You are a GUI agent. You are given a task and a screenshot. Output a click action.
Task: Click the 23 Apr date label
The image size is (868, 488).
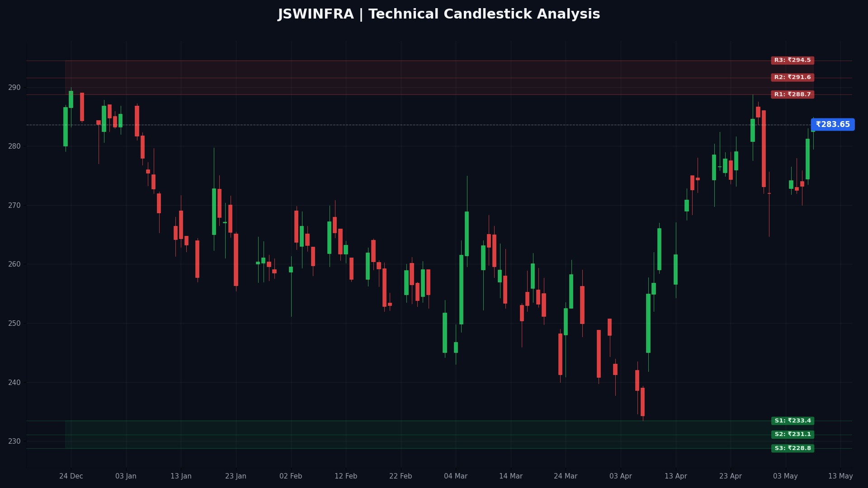click(x=731, y=476)
